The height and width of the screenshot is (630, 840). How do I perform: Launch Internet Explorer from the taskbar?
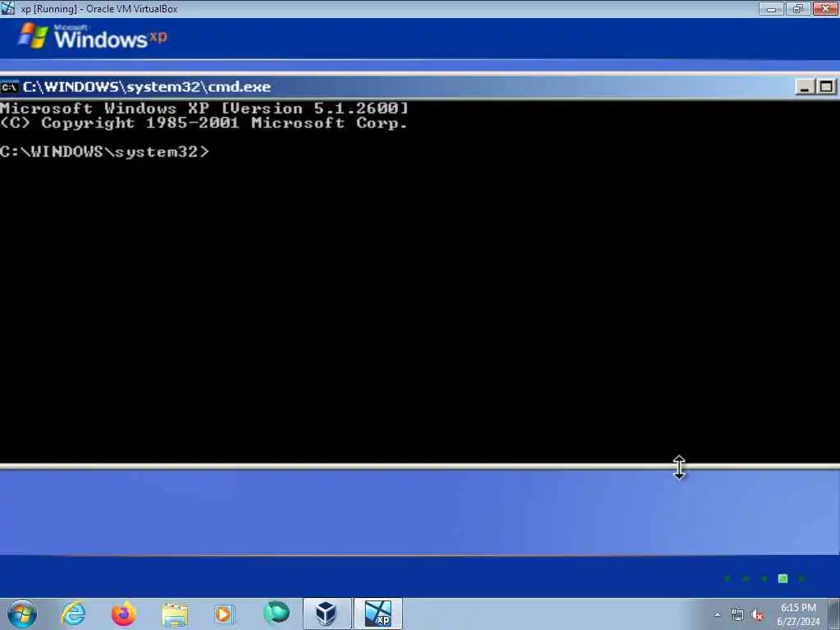tap(73, 614)
